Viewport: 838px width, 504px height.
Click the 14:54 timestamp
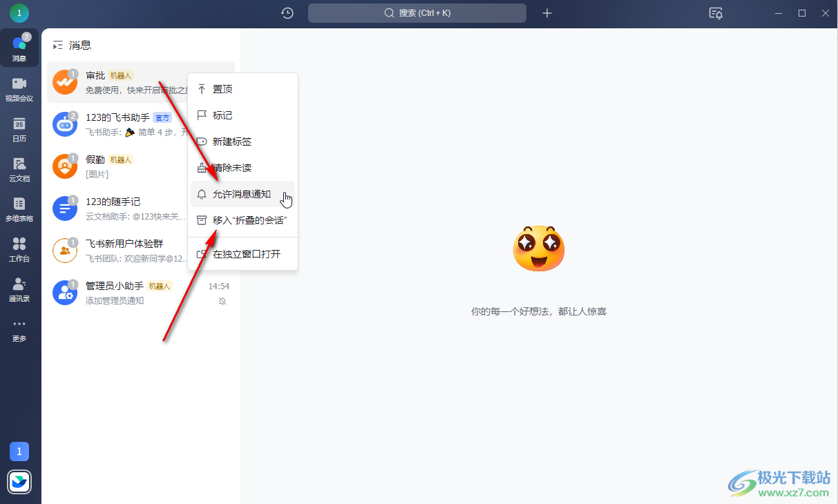click(219, 286)
